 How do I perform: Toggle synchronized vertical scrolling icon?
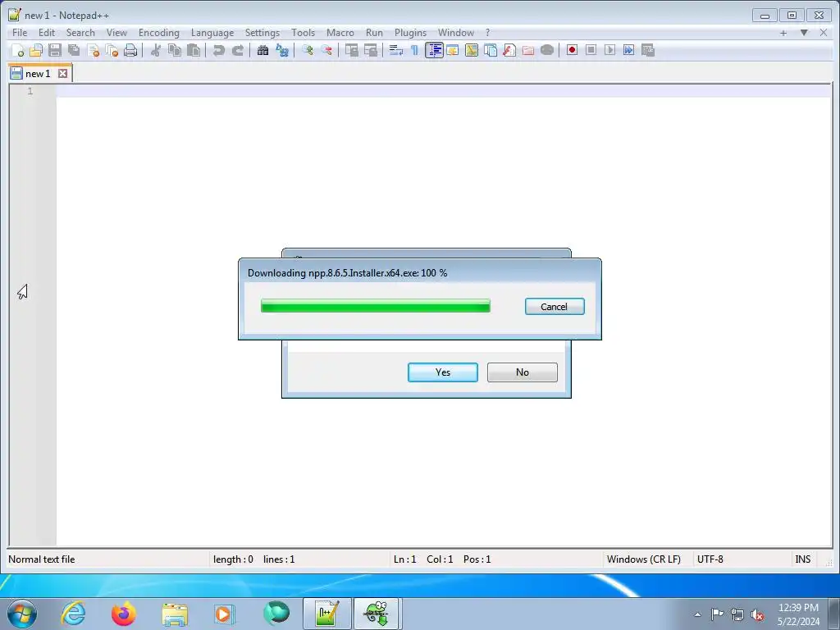pos(352,50)
